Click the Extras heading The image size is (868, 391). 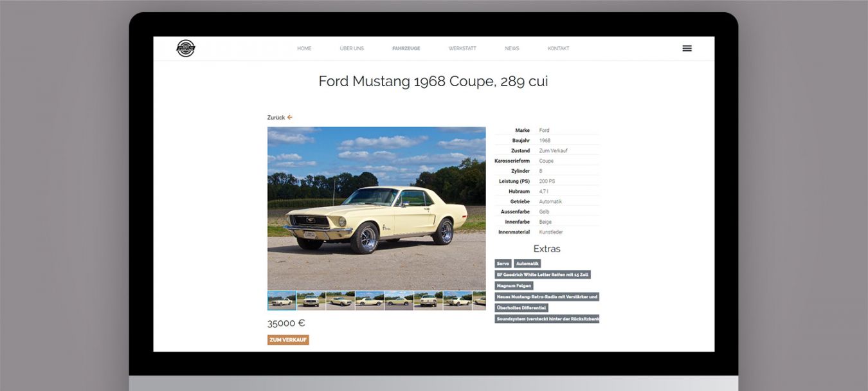(547, 249)
